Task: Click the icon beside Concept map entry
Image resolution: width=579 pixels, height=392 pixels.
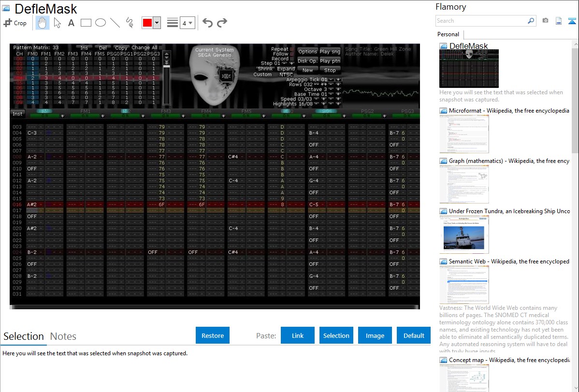Action: point(443,360)
